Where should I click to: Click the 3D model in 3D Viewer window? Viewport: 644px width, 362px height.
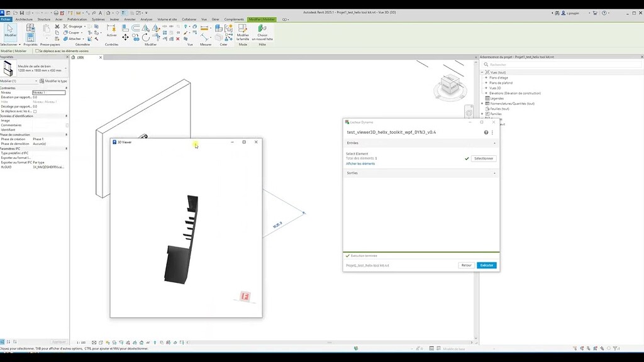tap(182, 240)
